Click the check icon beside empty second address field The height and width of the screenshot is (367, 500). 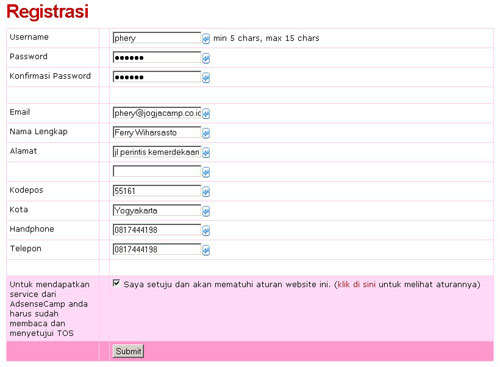tap(206, 172)
